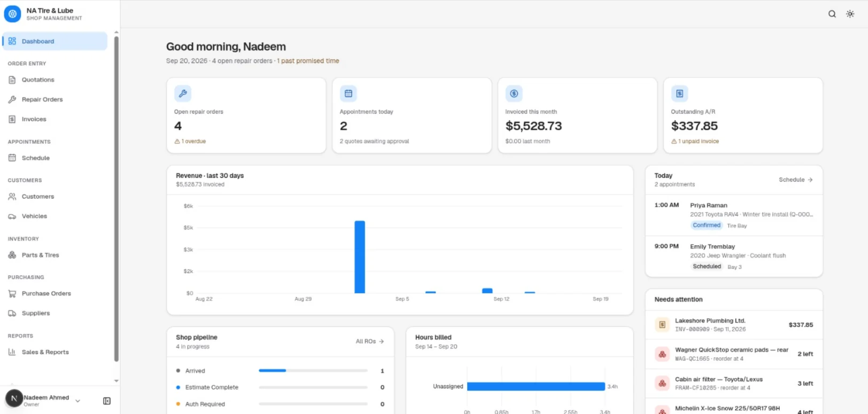Follow the All ROs link

(370, 341)
